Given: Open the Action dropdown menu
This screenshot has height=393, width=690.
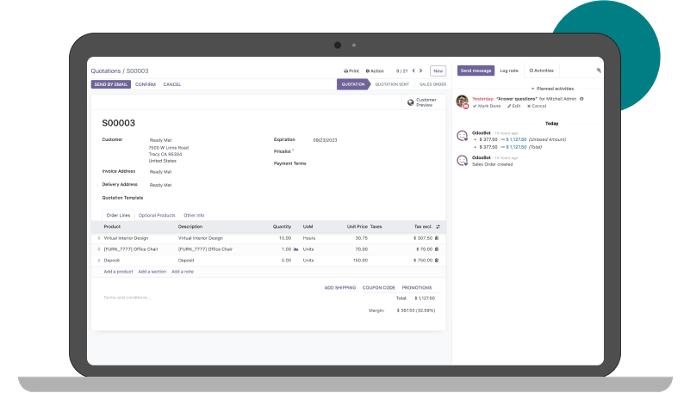Looking at the screenshot, I should pyautogui.click(x=375, y=71).
